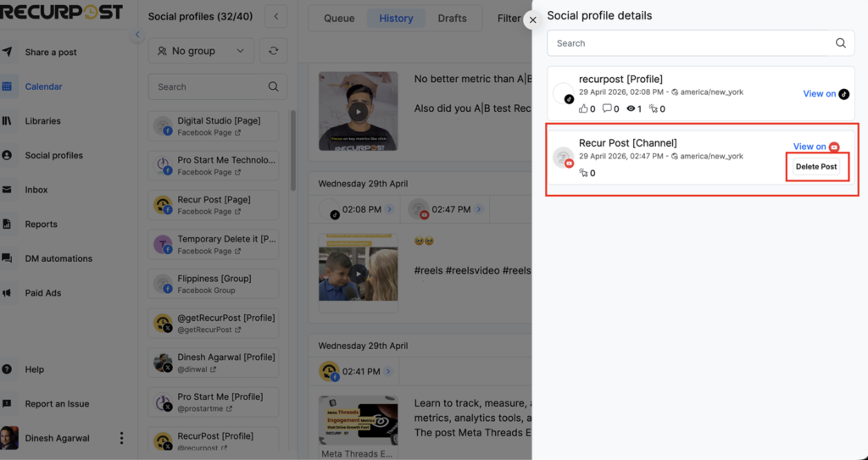Open DM automations
The height and width of the screenshot is (460, 868).
point(58,258)
